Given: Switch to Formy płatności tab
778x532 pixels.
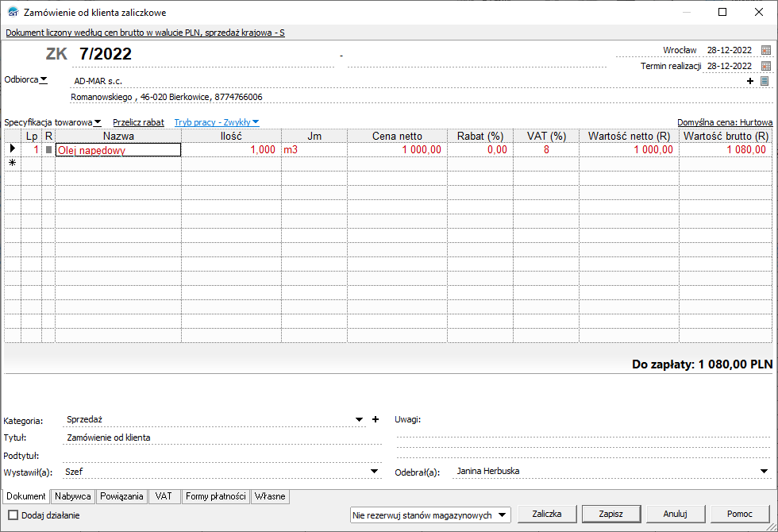Looking at the screenshot, I should point(215,496).
